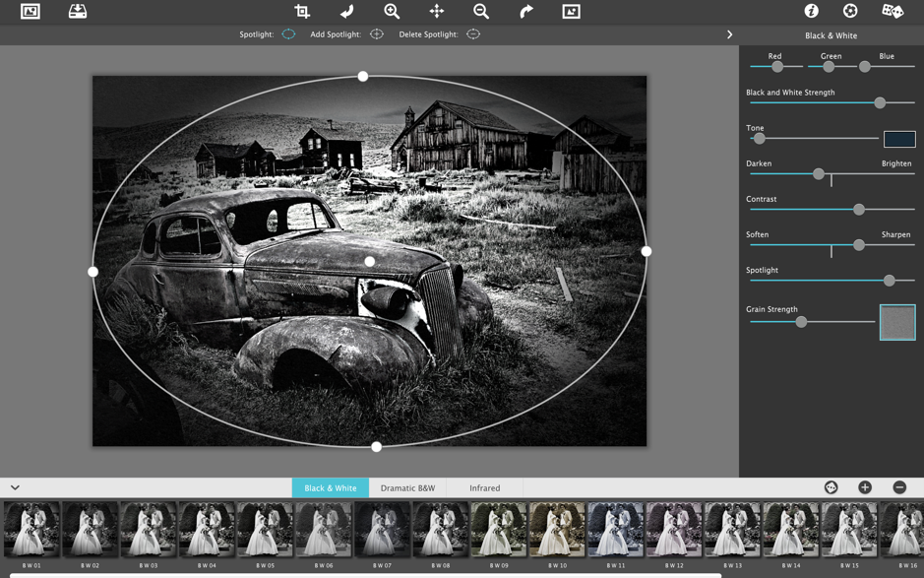Viewport: 924px width, 578px height.
Task: Roll the dice for random preset
Action: click(x=893, y=12)
